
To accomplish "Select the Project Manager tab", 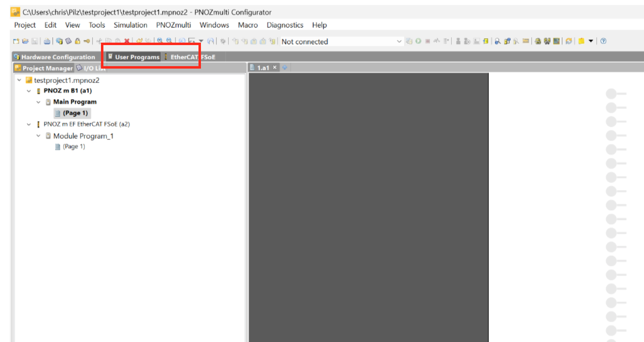I will [44, 68].
